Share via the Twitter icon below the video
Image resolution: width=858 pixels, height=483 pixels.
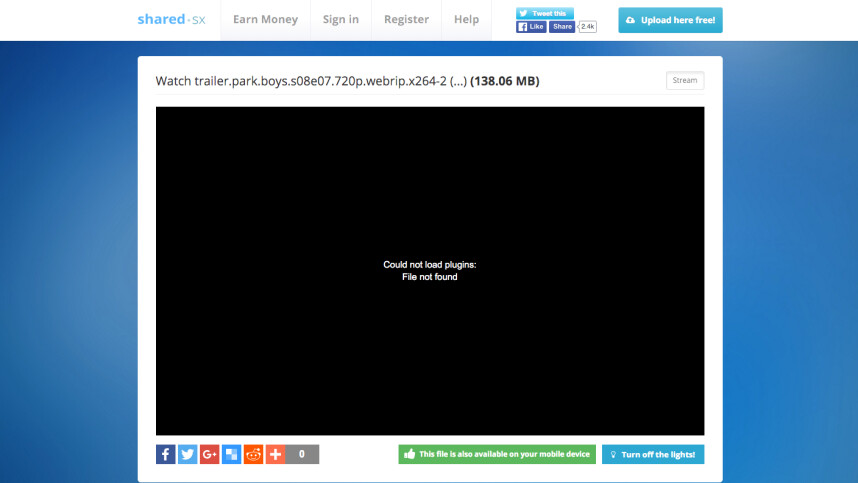[x=188, y=454]
